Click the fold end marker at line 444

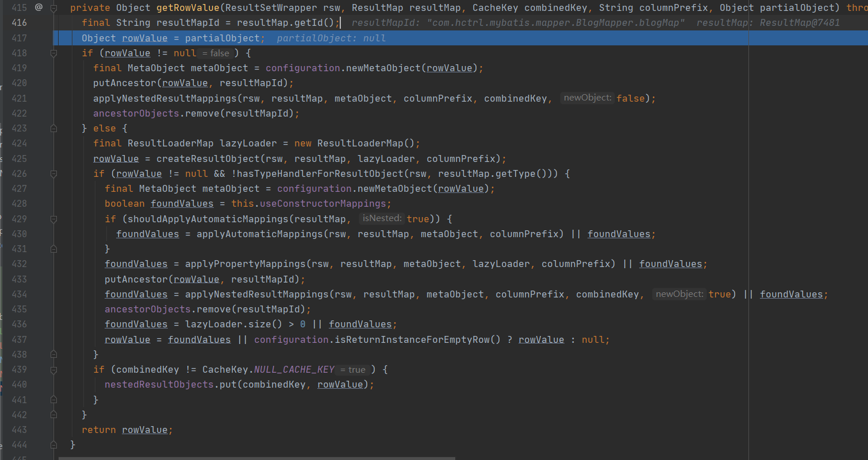(x=53, y=444)
